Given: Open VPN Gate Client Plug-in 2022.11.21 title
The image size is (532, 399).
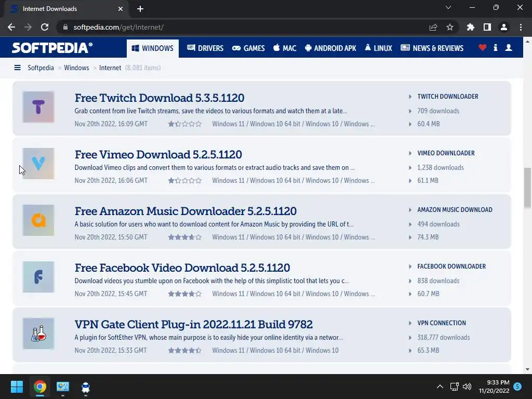Looking at the screenshot, I should coord(193,325).
